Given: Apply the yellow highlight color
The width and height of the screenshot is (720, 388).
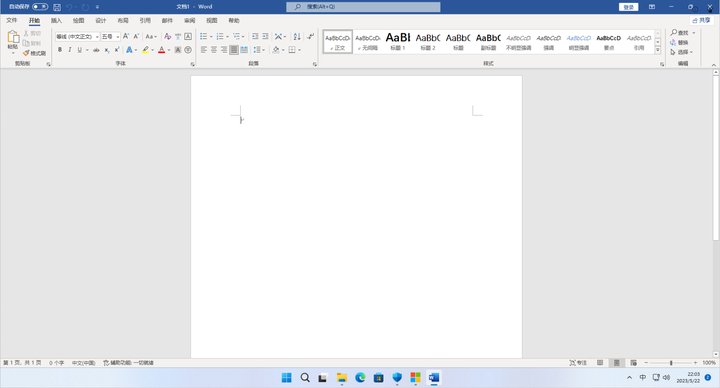Looking at the screenshot, I should [145, 50].
